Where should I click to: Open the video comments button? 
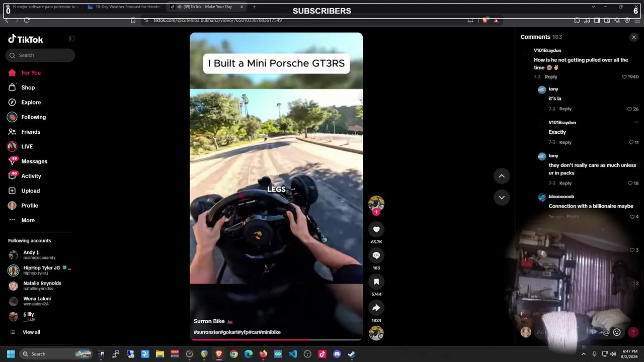click(376, 255)
